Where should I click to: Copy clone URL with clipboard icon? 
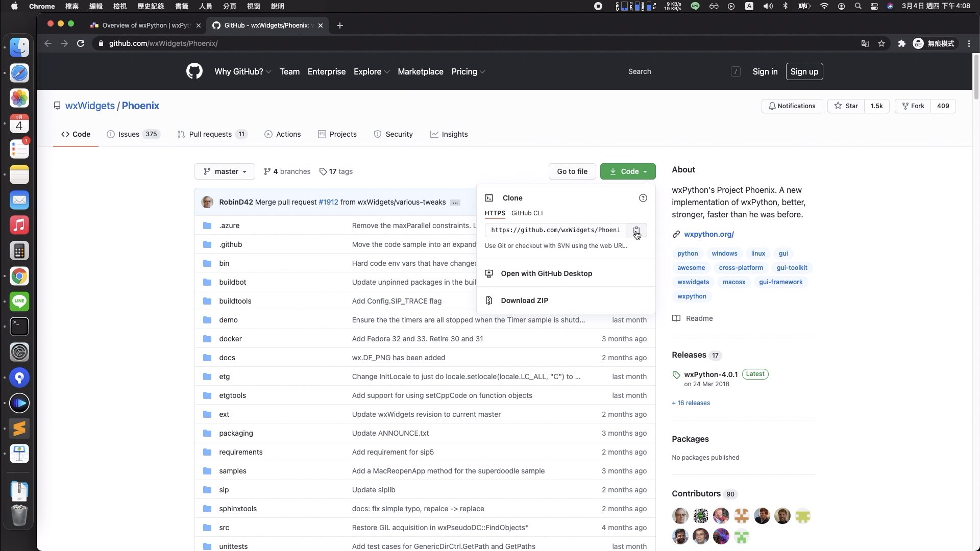pyautogui.click(x=636, y=230)
